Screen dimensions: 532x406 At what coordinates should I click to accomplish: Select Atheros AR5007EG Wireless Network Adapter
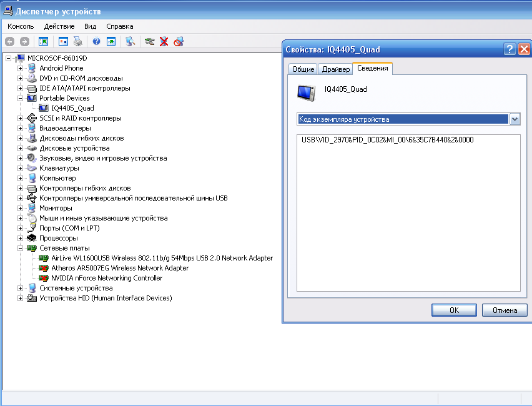point(120,268)
